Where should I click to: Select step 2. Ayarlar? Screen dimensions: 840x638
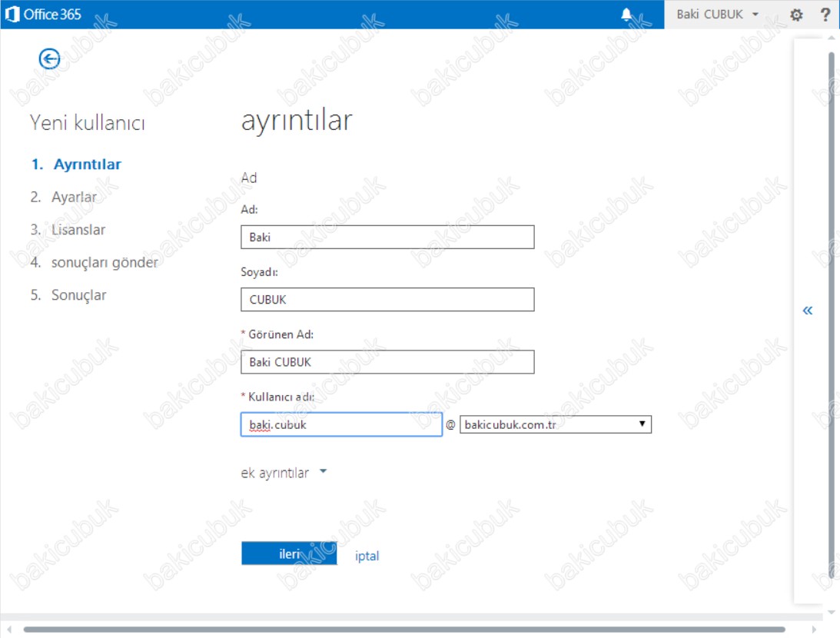coord(64,197)
